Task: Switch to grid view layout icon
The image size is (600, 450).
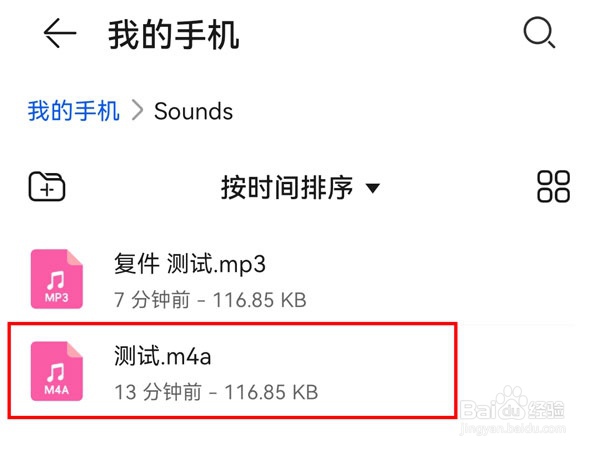Action: pos(553,186)
